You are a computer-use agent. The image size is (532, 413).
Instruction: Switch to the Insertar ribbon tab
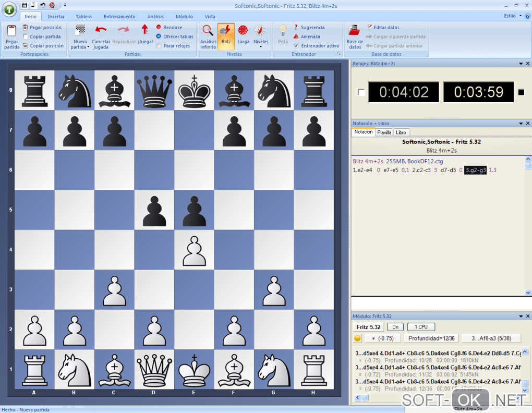coord(56,17)
